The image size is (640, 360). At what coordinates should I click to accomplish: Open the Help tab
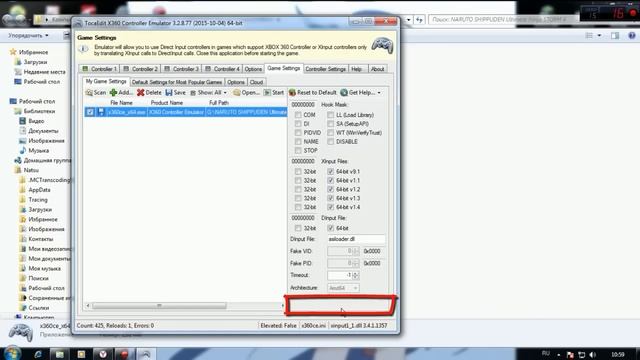click(x=357, y=69)
